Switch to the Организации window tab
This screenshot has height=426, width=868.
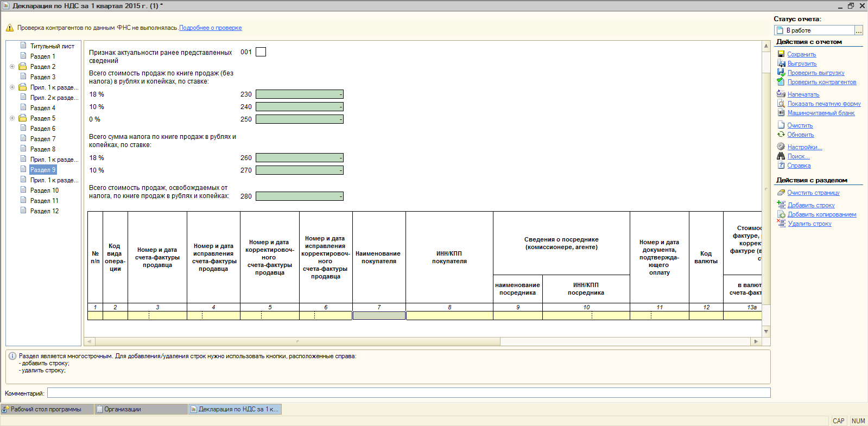[123, 409]
